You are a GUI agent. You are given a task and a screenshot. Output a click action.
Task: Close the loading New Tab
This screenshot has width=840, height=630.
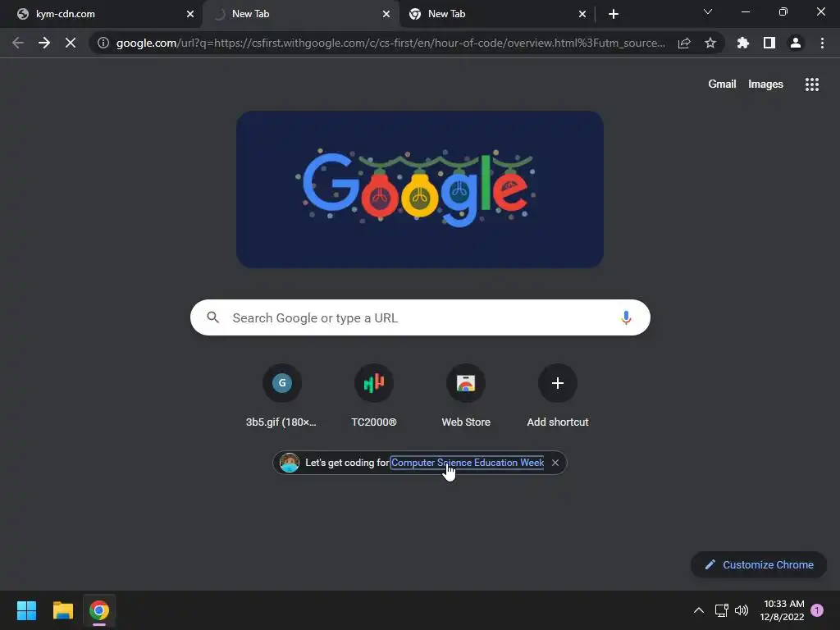[x=386, y=14]
